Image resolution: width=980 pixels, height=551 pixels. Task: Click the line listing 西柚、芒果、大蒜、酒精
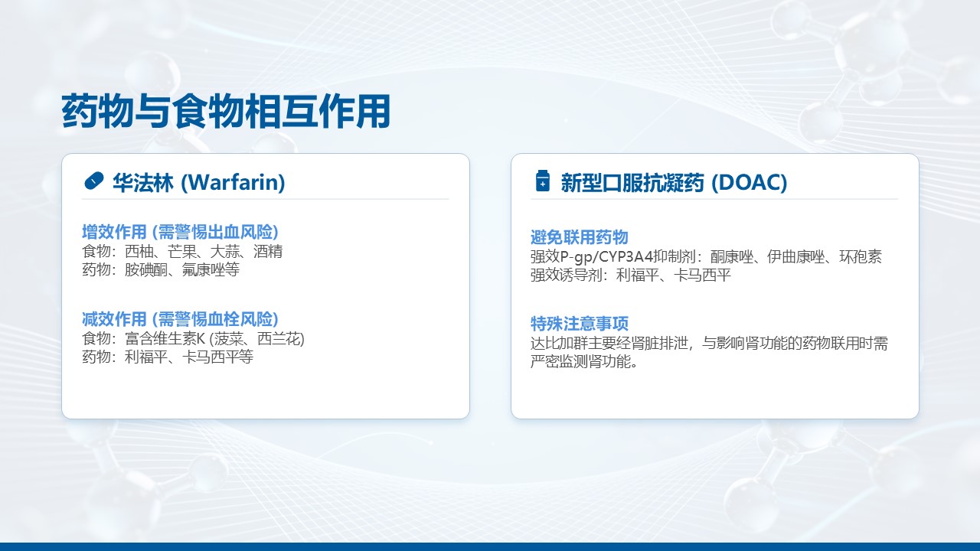182,251
